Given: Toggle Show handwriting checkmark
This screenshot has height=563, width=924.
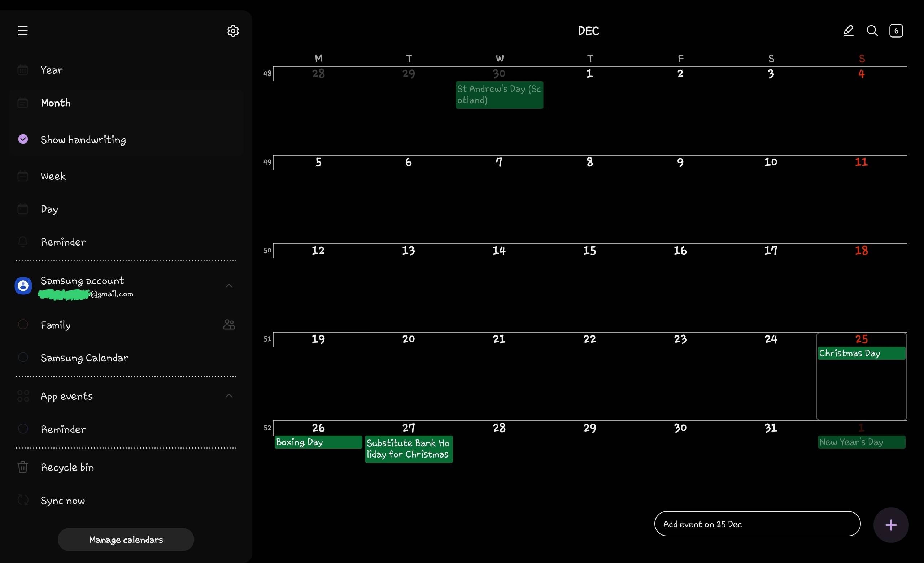Looking at the screenshot, I should (23, 139).
